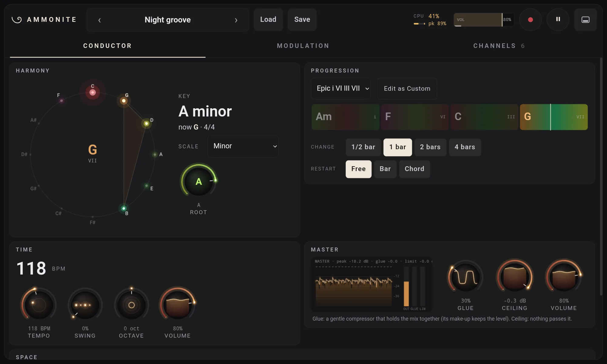The width and height of the screenshot is (607, 364).
Task: Adjust the top bar VOL slider
Action: (x=484, y=20)
